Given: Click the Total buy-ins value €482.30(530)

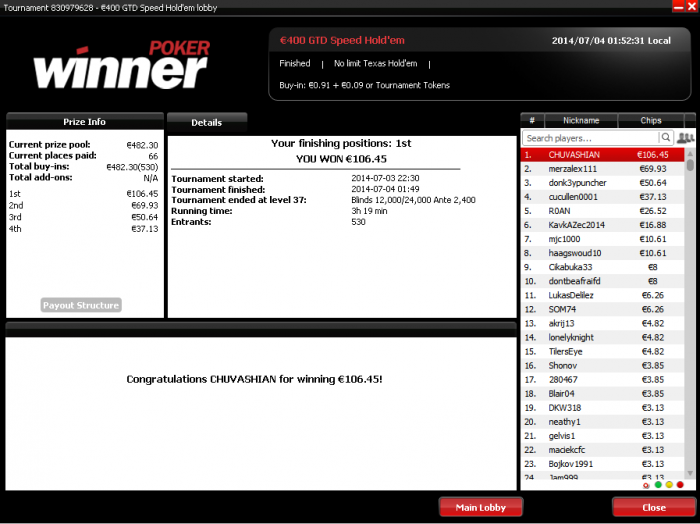Looking at the screenshot, I should coord(132,167).
